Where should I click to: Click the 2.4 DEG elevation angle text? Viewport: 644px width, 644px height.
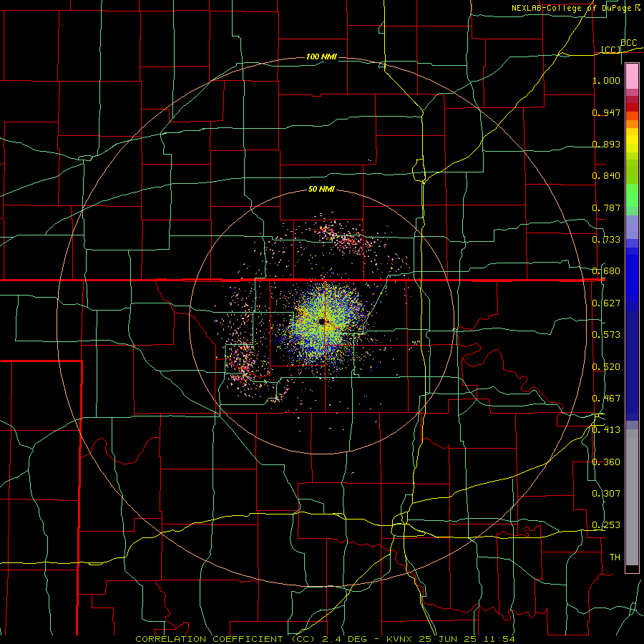click(x=345, y=639)
